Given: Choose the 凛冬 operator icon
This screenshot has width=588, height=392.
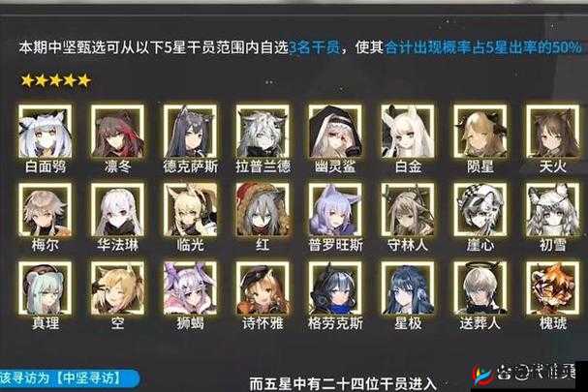Looking at the screenshot, I should 117,132.
